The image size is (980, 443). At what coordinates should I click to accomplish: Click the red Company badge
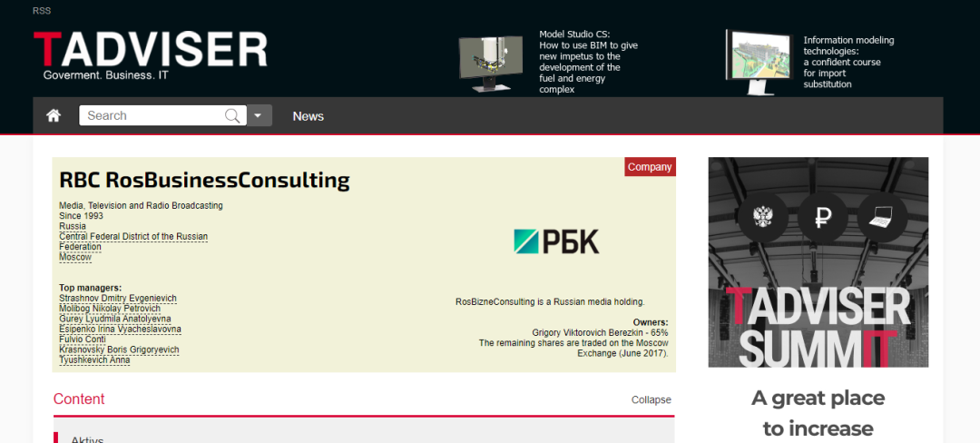pos(650,167)
